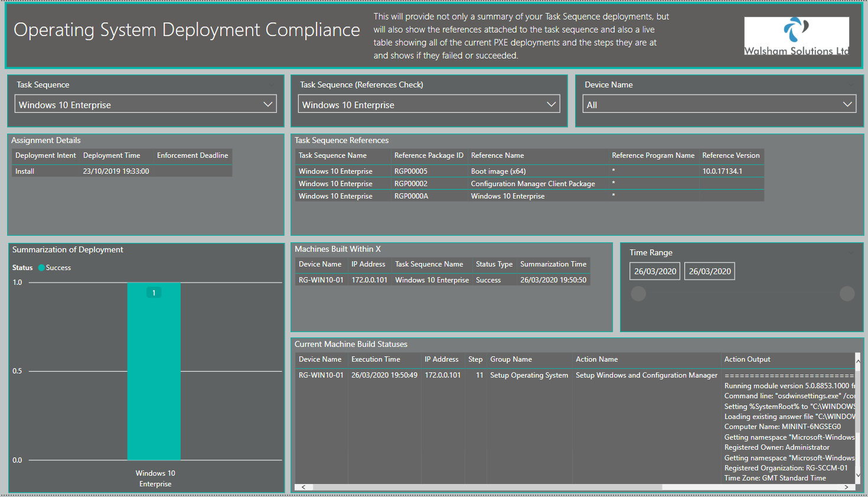Click right arrow of horizontal scrollbar
The height and width of the screenshot is (497, 868).
coord(846,487)
